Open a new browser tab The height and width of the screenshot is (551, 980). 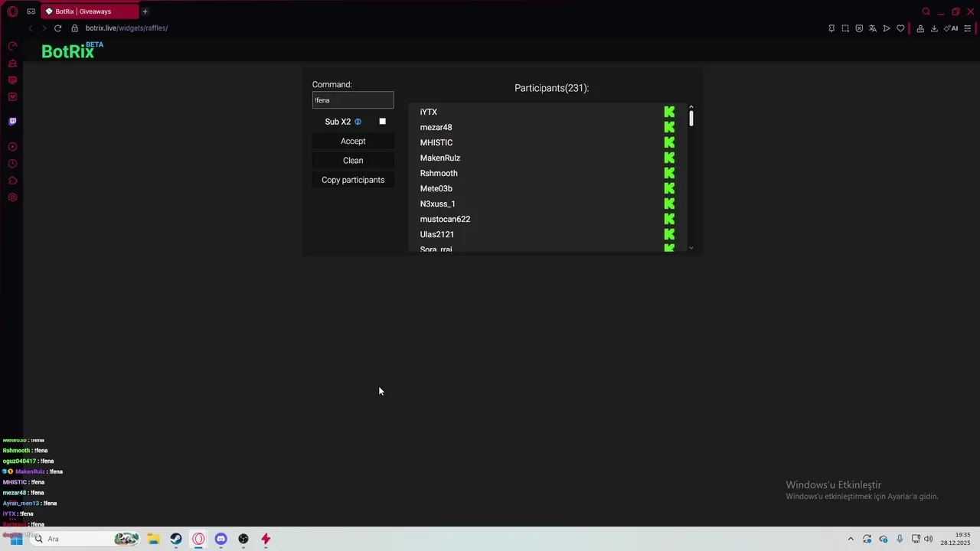coord(145,11)
